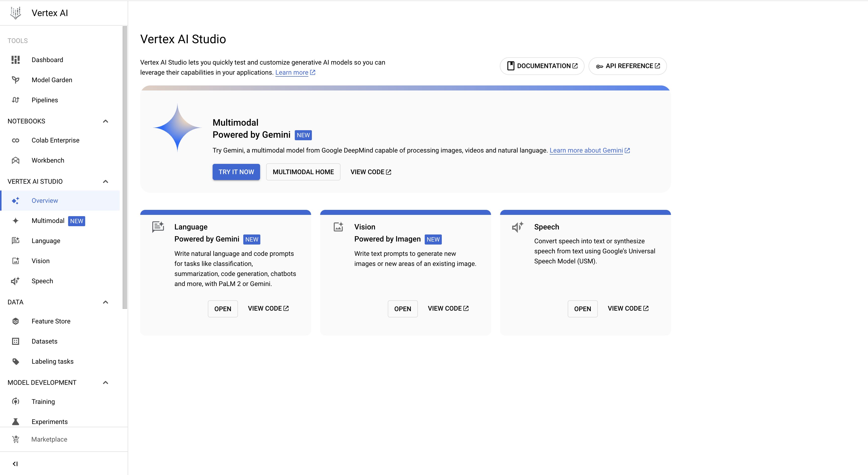Click View Code on Speech card

[628, 308]
